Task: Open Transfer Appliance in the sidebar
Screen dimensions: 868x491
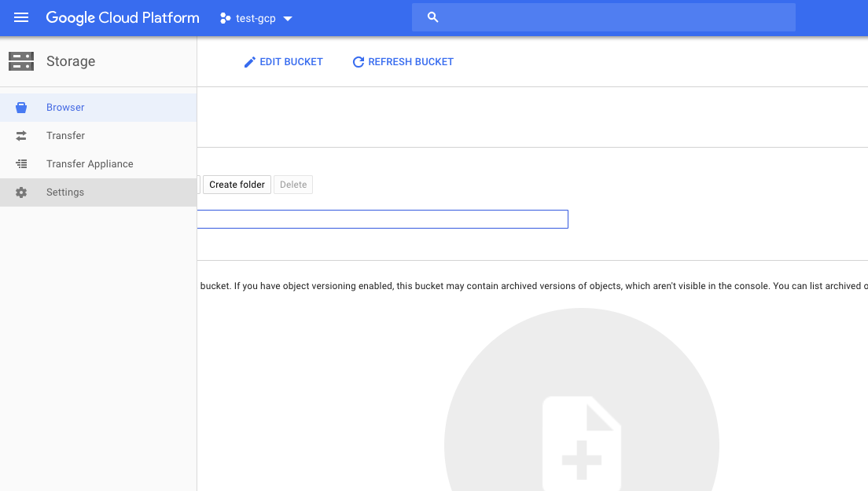Action: (x=98, y=163)
